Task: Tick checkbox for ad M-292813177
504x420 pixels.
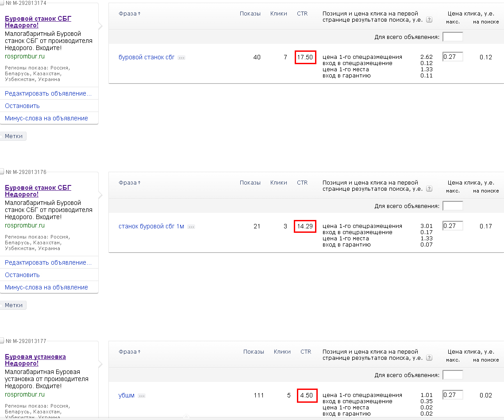Action: 2,341
